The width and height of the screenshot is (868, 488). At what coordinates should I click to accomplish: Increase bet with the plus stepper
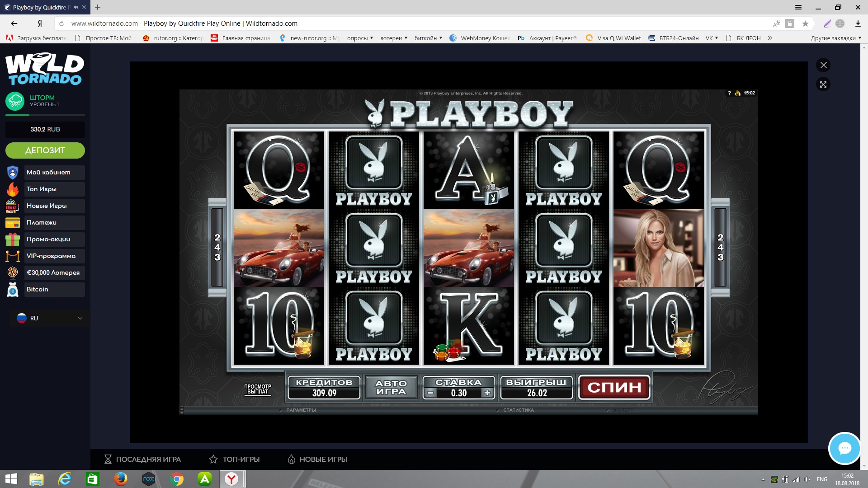click(487, 393)
